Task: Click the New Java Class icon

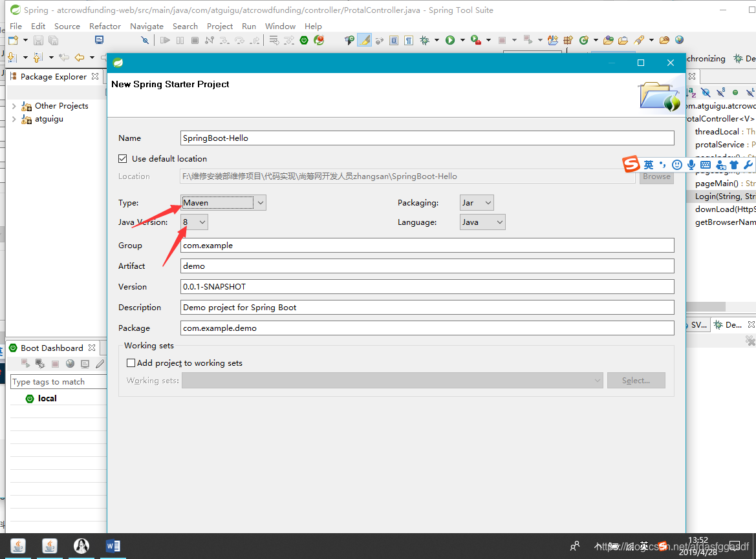Action: pyautogui.click(x=584, y=40)
